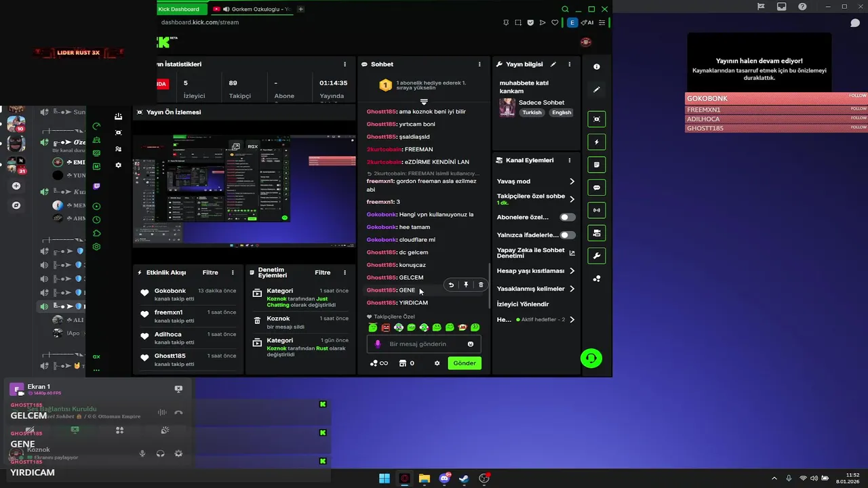Screen dimensions: 868x488
Task: Open Kanal Eylemleri three-dot menu
Action: [x=570, y=161]
